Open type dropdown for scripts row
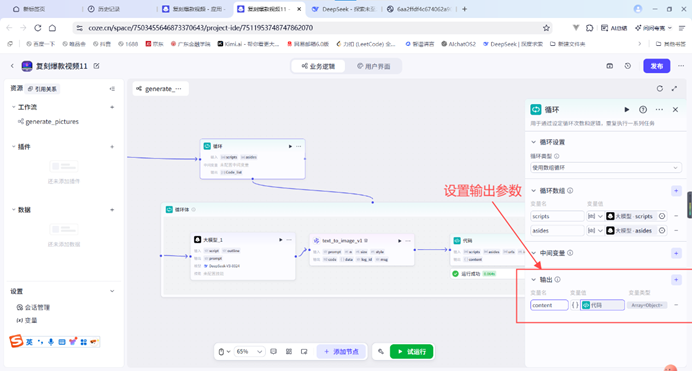The height and width of the screenshot is (371, 692). pos(595,216)
